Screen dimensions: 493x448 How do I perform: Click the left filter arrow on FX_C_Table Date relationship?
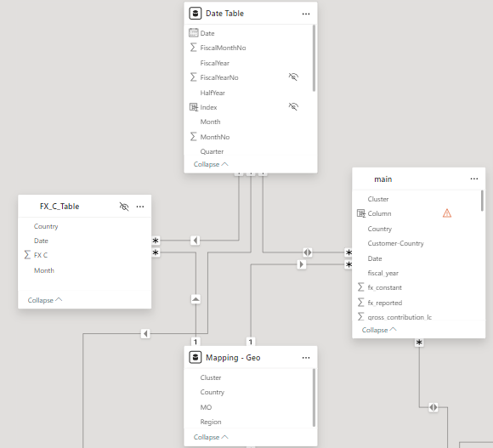195,241
